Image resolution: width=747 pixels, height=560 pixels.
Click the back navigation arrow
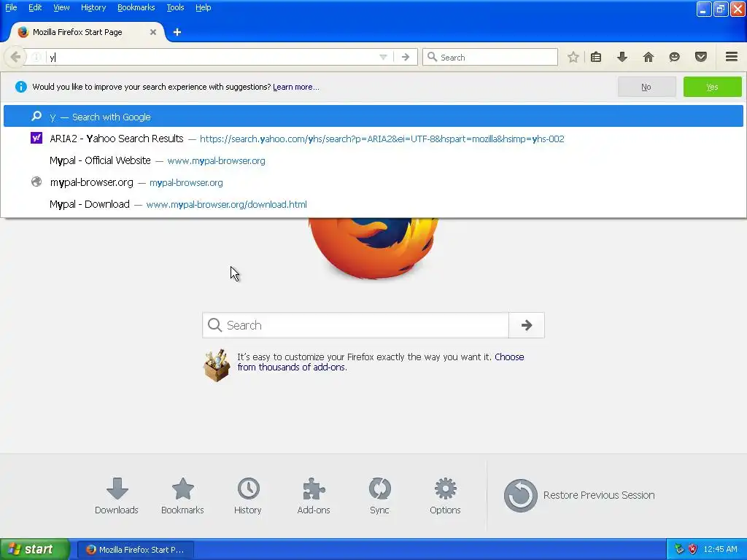coord(15,57)
